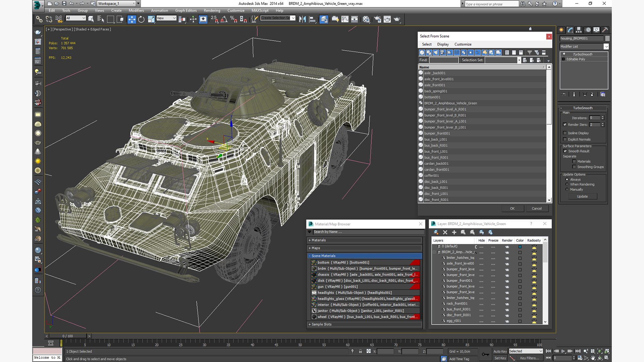644x362 pixels.
Task: Select the Select and Rotate tool
Action: click(x=141, y=19)
